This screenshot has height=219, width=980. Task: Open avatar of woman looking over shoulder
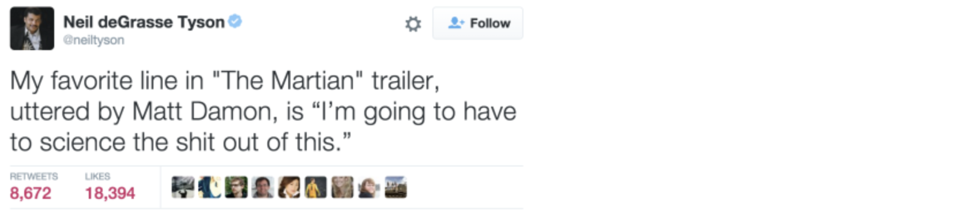tap(368, 187)
